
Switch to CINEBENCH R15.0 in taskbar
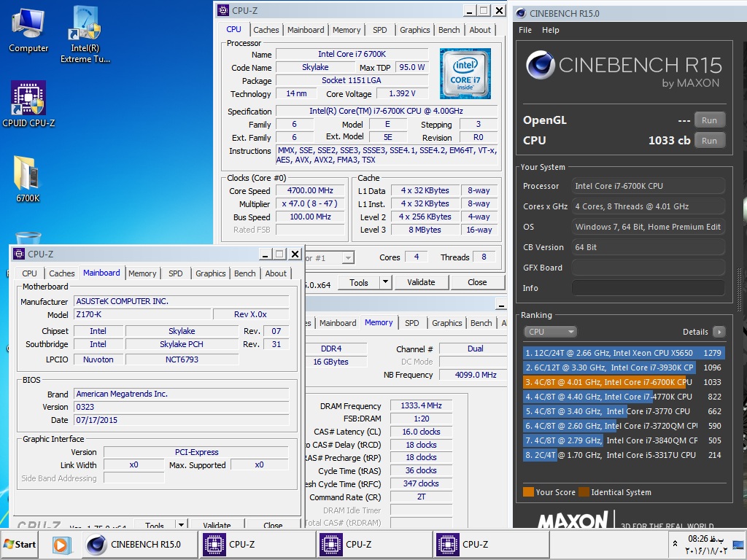coord(139,545)
